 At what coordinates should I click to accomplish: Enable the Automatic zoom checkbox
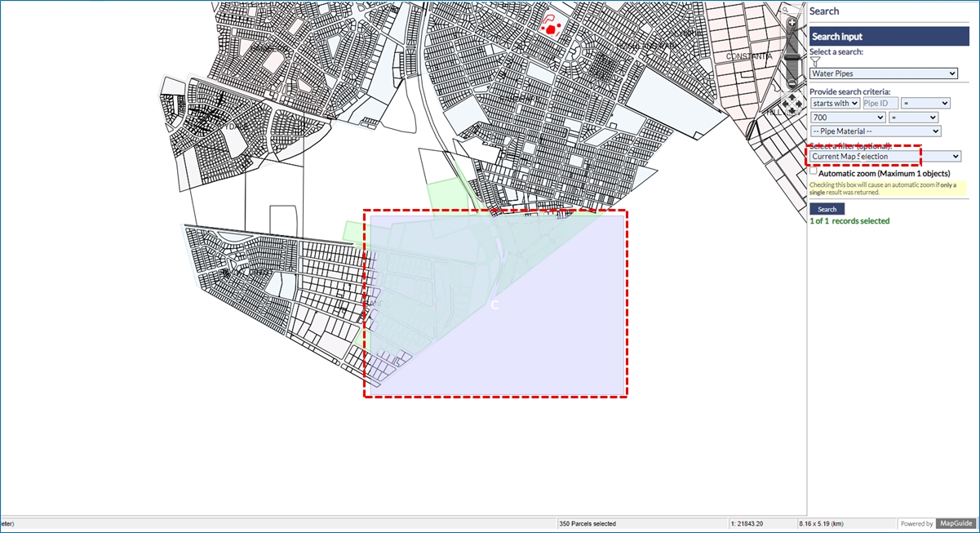(x=814, y=171)
